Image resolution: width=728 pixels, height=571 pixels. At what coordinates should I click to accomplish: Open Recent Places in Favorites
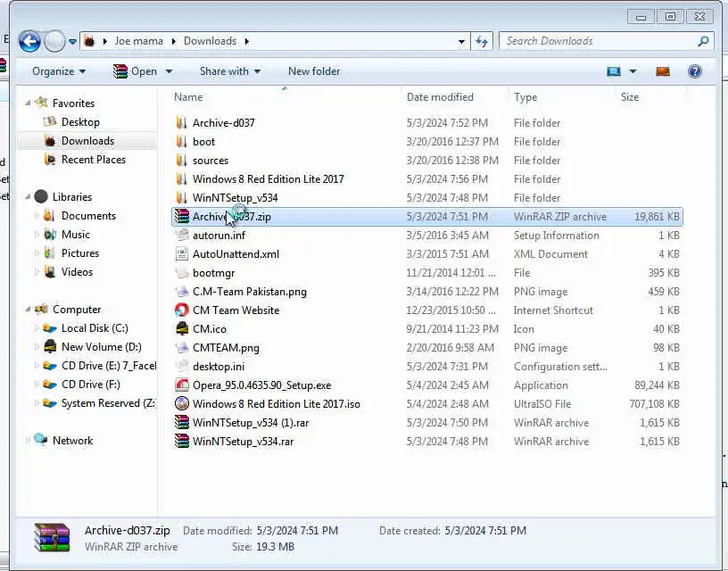[x=93, y=160]
